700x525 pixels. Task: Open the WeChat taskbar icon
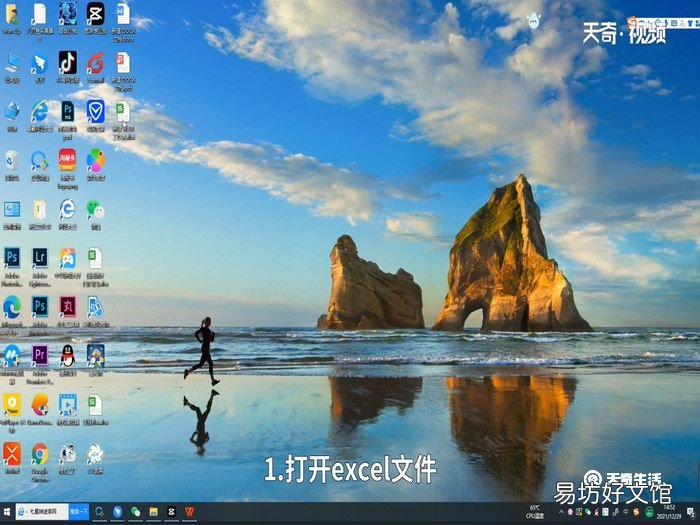135,512
